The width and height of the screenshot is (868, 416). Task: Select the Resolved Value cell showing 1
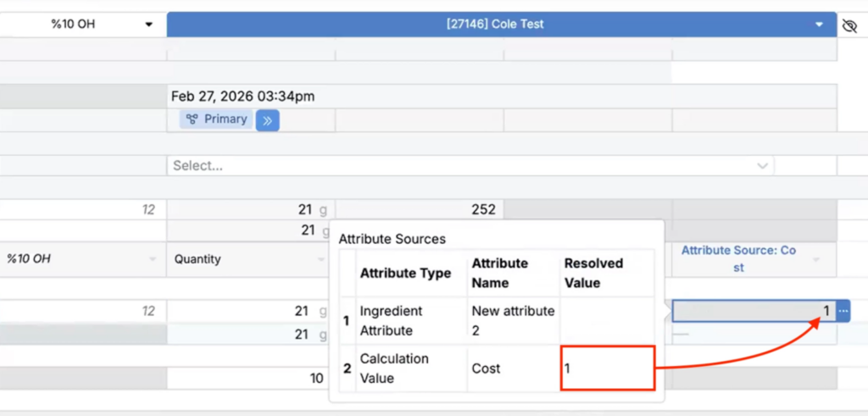coord(606,369)
